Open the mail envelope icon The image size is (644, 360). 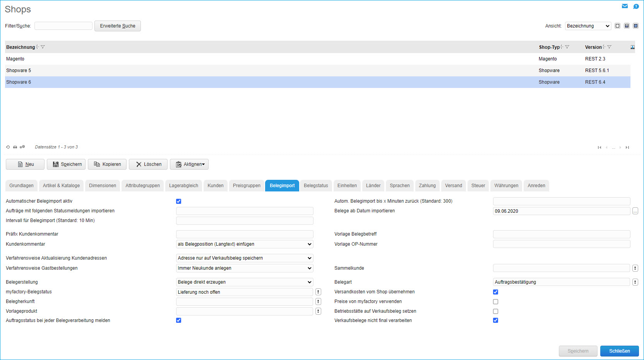coord(625,6)
